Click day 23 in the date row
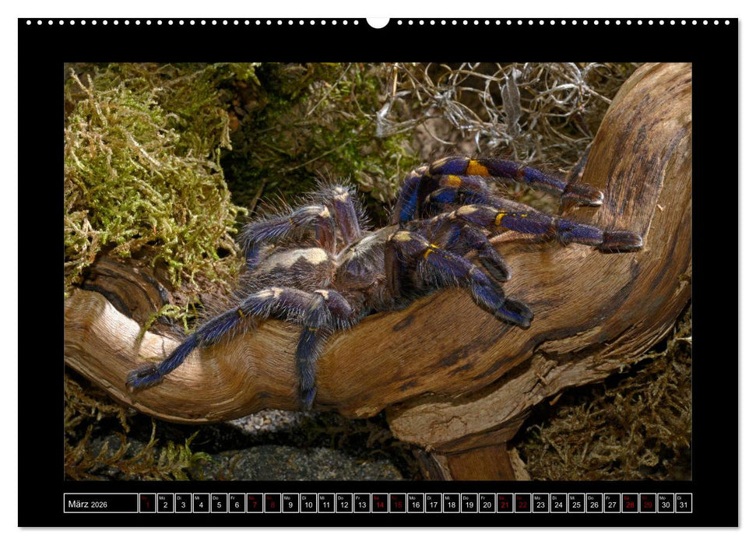The width and height of the screenshot is (756, 545). point(541,504)
